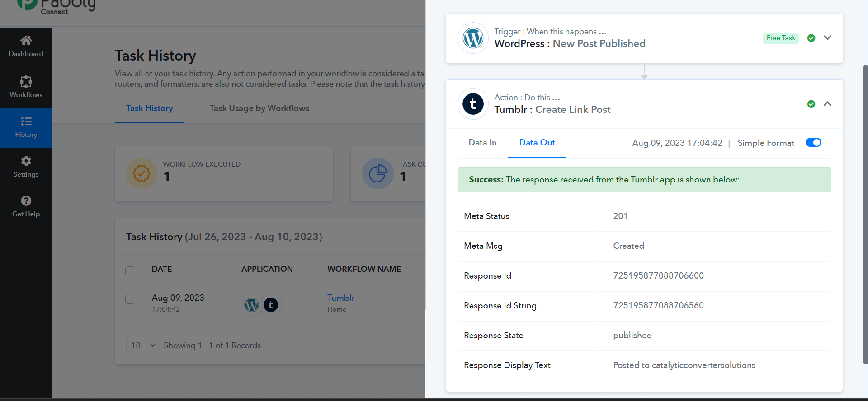Expand the WordPress trigger step
Screen dimensions: 868x401
click(827, 38)
